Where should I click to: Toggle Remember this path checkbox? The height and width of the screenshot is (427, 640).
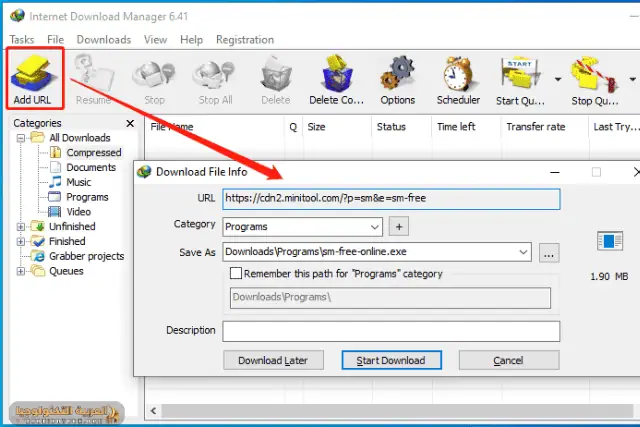point(236,273)
